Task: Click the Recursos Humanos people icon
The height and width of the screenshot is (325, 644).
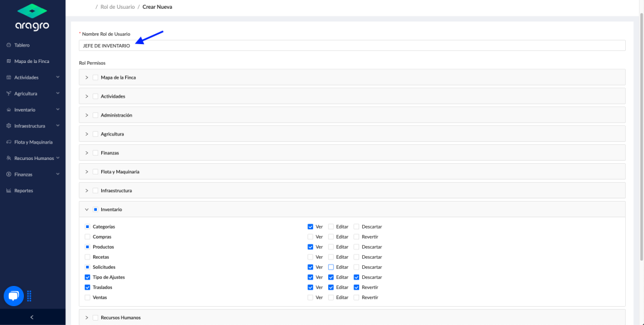Action: (x=9, y=158)
